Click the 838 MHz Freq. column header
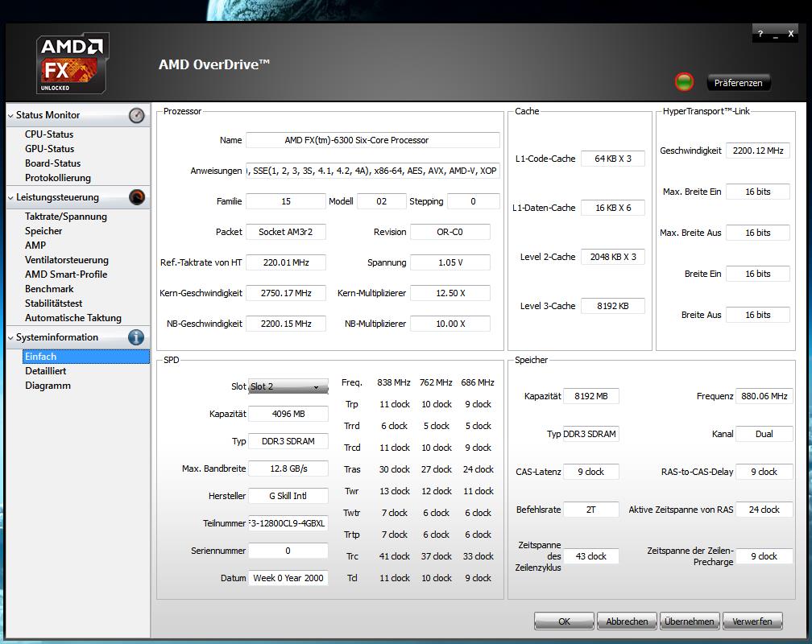This screenshot has width=812, height=644. [x=394, y=382]
